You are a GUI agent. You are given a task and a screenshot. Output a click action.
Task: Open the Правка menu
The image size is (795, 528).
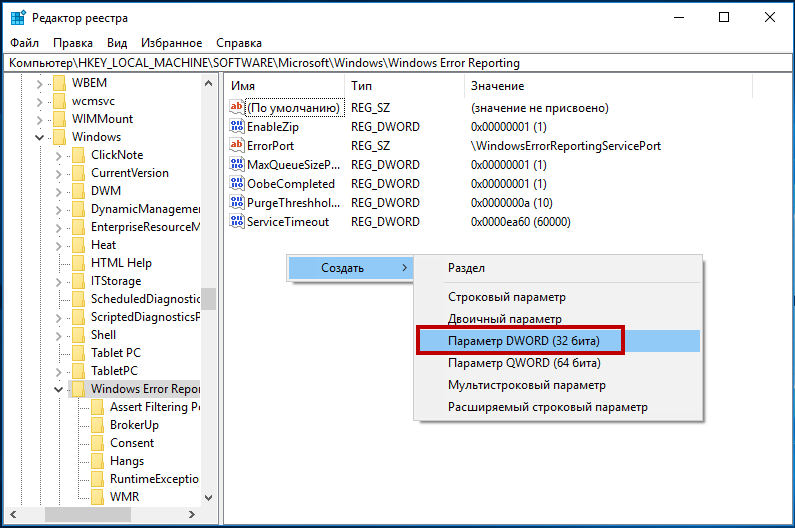pyautogui.click(x=73, y=43)
